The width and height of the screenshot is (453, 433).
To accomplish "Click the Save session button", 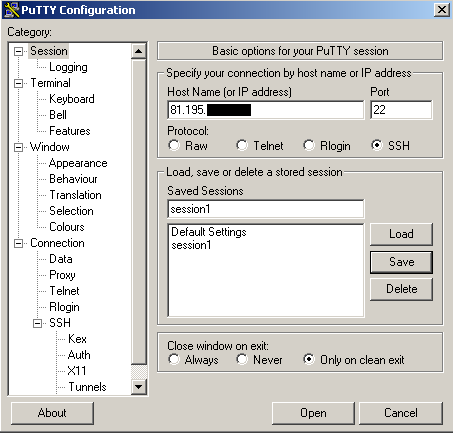I will click(401, 262).
